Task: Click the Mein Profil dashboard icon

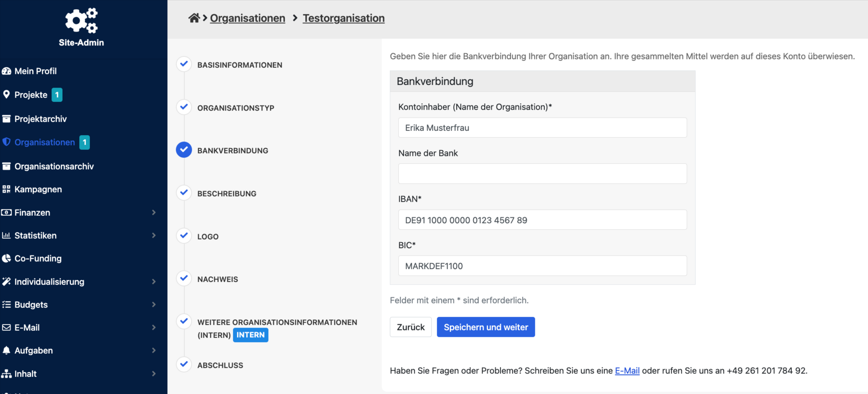Action: 6,71
